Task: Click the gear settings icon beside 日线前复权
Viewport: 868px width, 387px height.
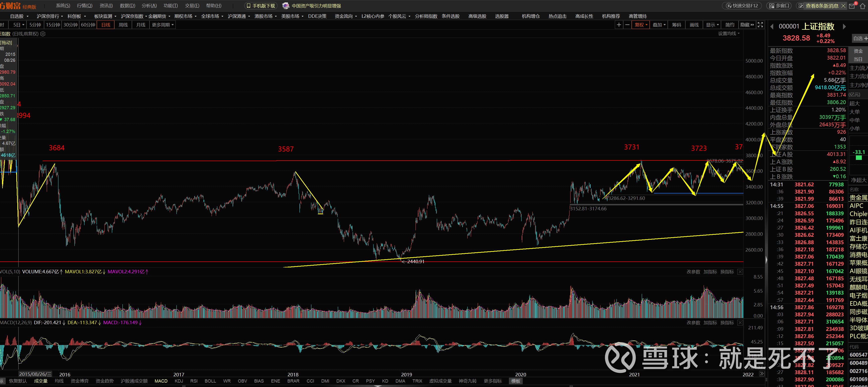Action: [43, 34]
